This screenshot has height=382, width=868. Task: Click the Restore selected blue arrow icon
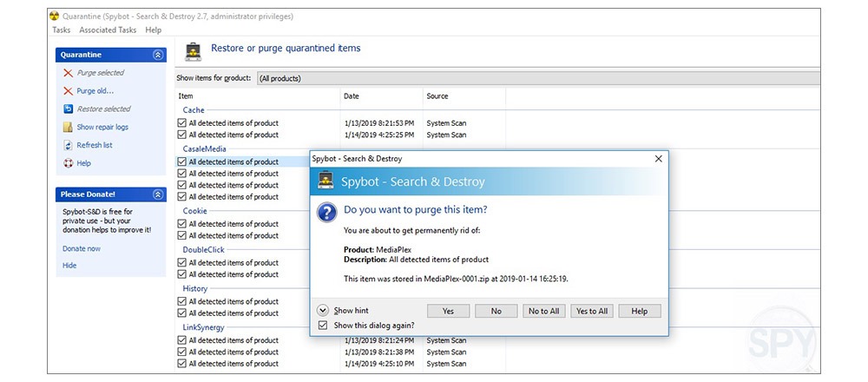point(68,109)
